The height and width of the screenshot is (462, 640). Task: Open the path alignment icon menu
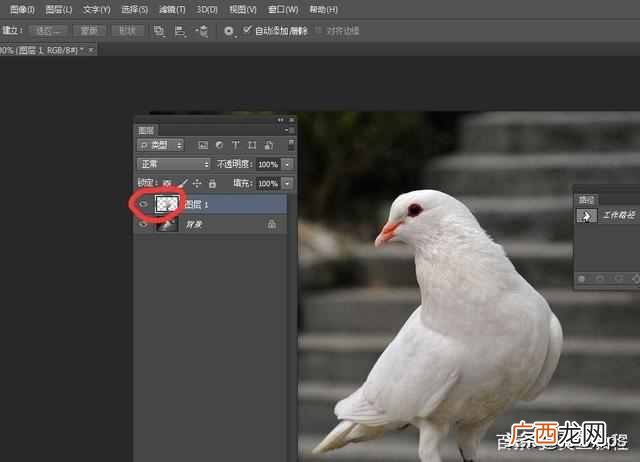[180, 31]
